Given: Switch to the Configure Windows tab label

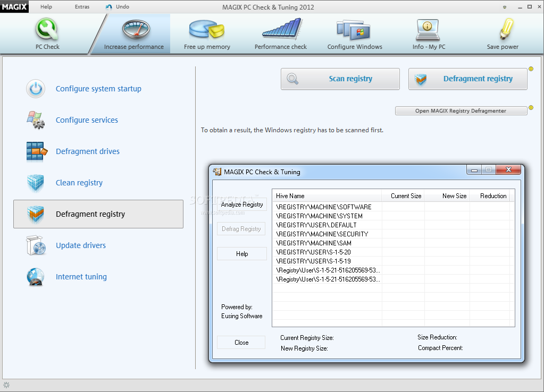Looking at the screenshot, I should tap(355, 47).
